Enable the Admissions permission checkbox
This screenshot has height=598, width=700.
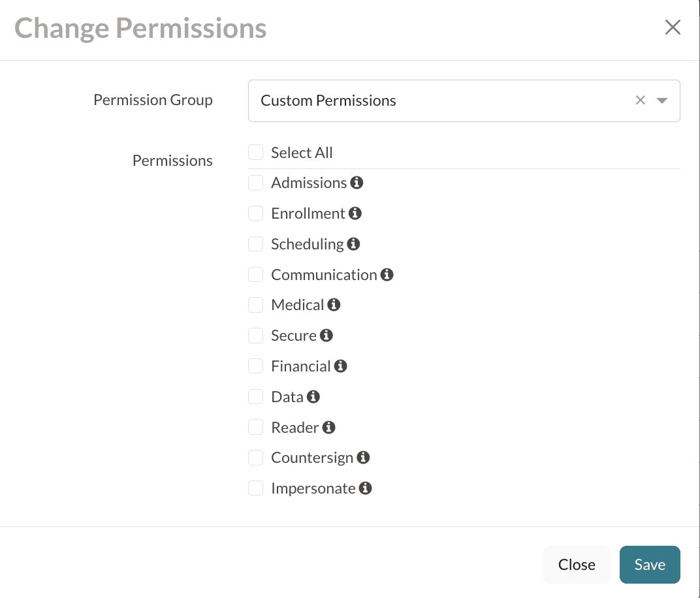tap(255, 183)
